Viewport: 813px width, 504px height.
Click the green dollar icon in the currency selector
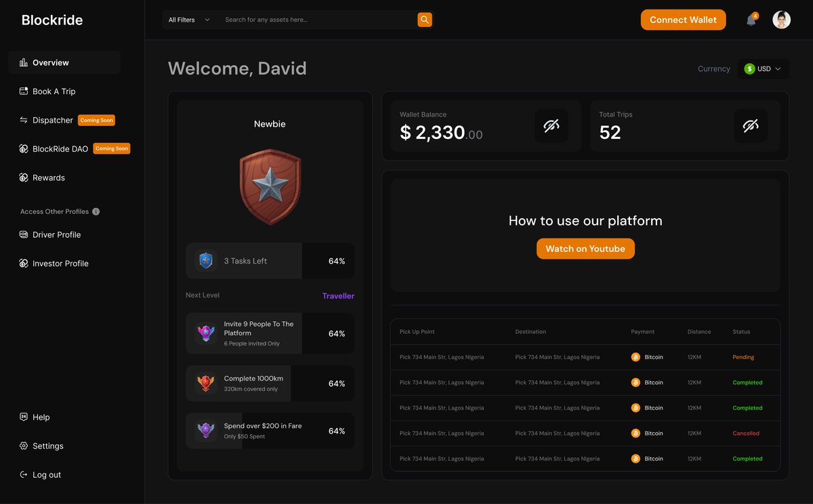coord(749,68)
